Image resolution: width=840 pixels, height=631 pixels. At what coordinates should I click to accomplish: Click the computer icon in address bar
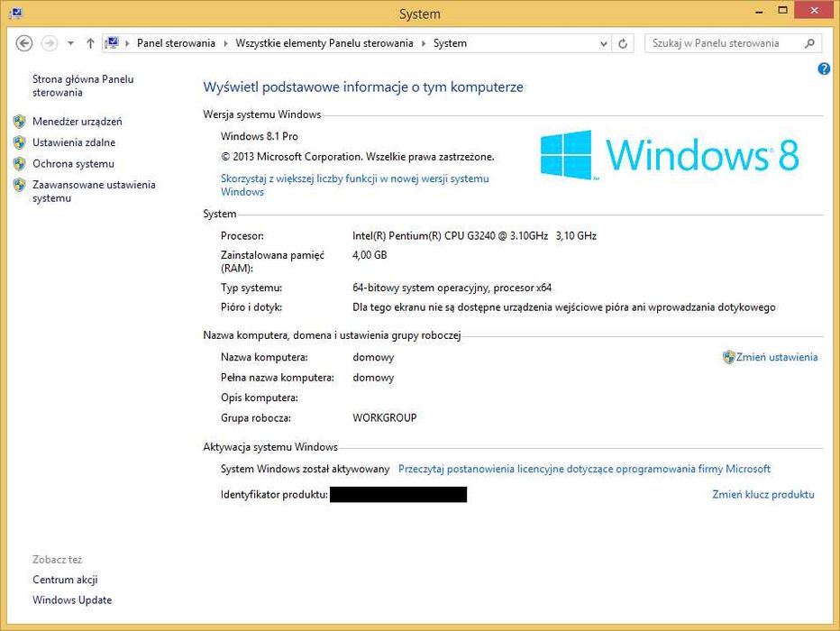112,43
